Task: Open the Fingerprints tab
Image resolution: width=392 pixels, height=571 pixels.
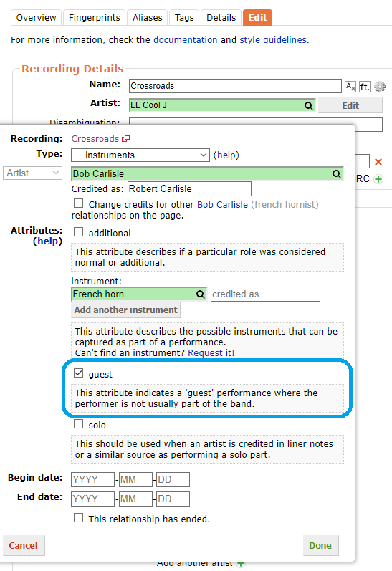Action: pyautogui.click(x=95, y=18)
